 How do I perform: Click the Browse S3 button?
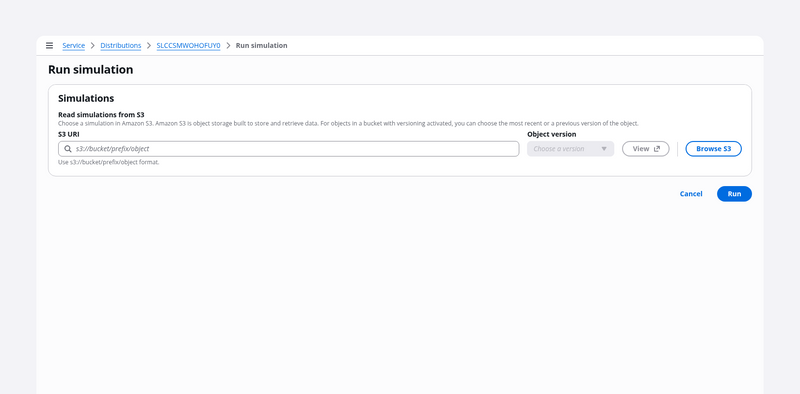[713, 149]
